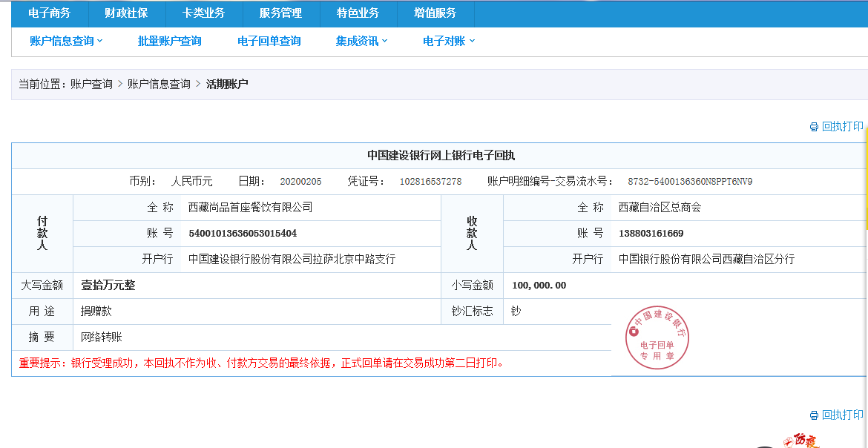Click payee account 138803161669
The width and height of the screenshot is (868, 448).
tap(651, 233)
